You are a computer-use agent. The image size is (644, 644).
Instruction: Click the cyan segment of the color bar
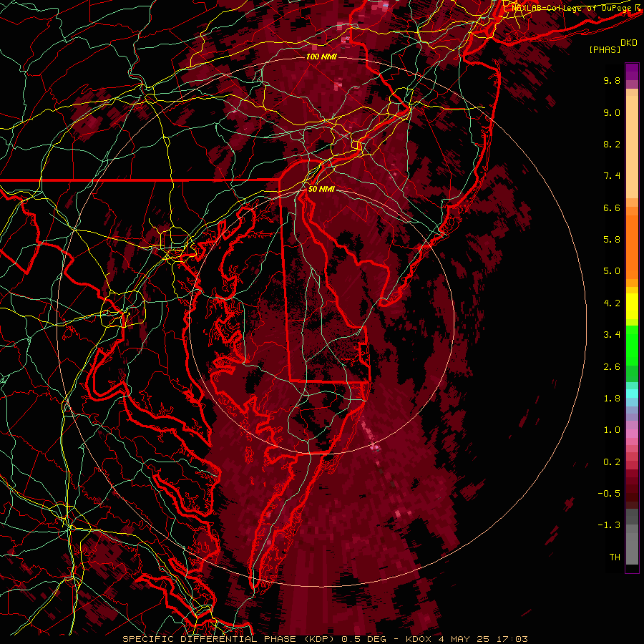click(632, 394)
